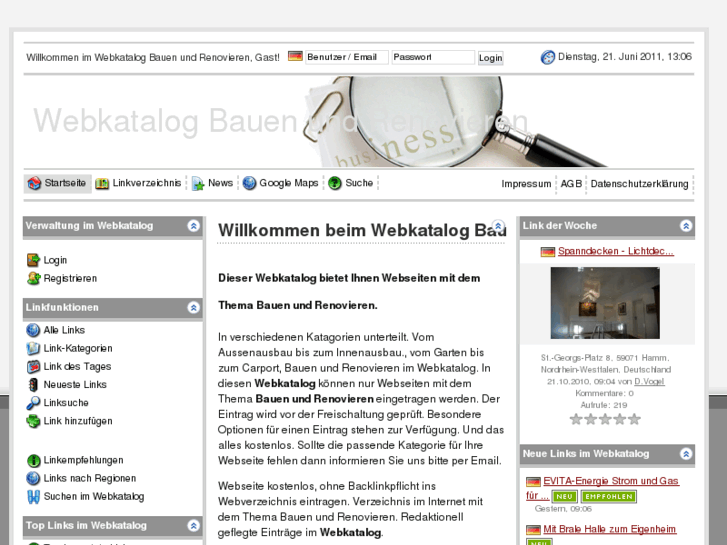Open Link-Kategorien in the sidebar

[x=78, y=348]
